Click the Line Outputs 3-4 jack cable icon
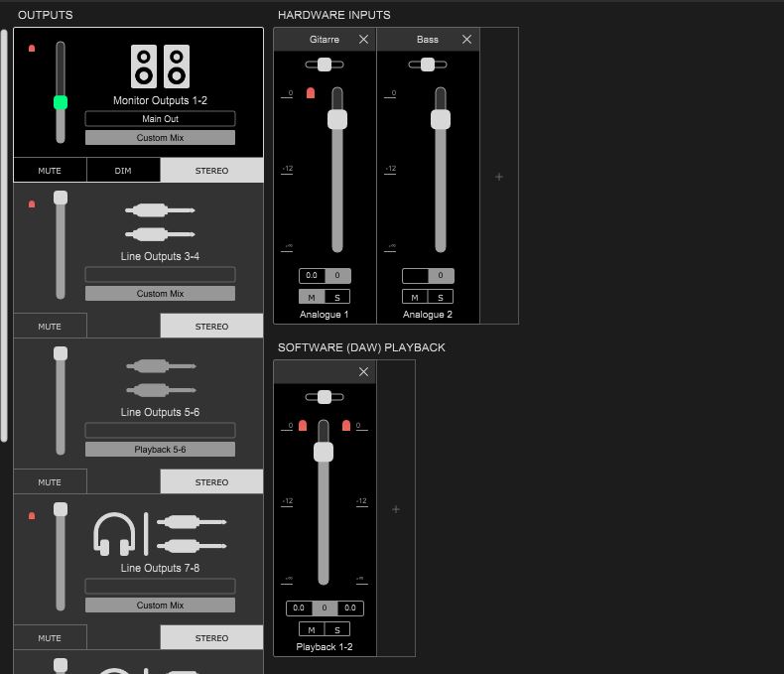The image size is (784, 674). [x=160, y=222]
